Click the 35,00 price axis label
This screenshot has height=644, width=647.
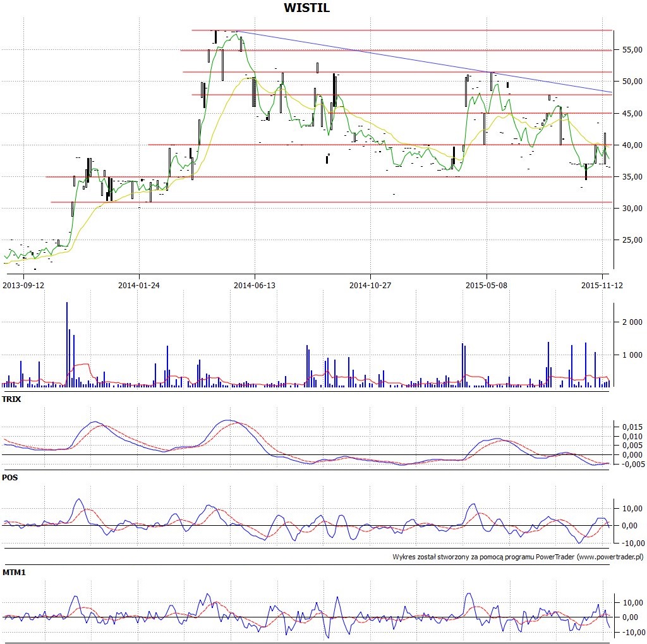pos(632,177)
